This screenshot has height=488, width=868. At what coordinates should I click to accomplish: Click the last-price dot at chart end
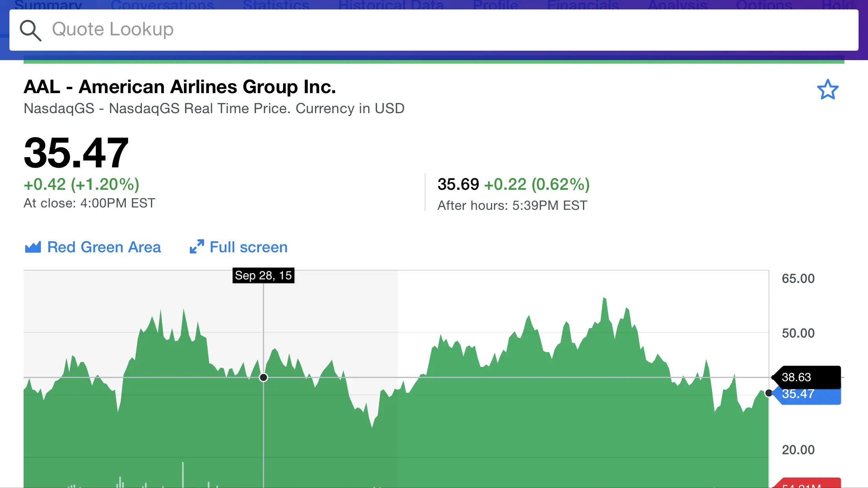tap(769, 393)
